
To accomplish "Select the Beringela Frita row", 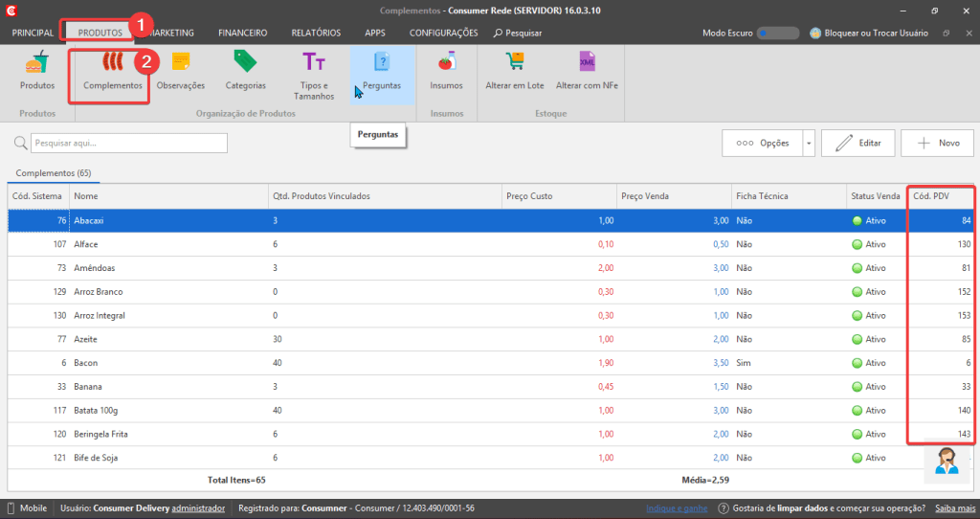I will click(x=491, y=435).
